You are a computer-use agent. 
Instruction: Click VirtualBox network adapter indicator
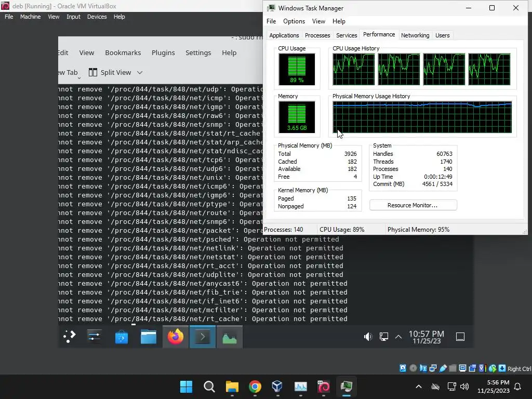coord(433,368)
